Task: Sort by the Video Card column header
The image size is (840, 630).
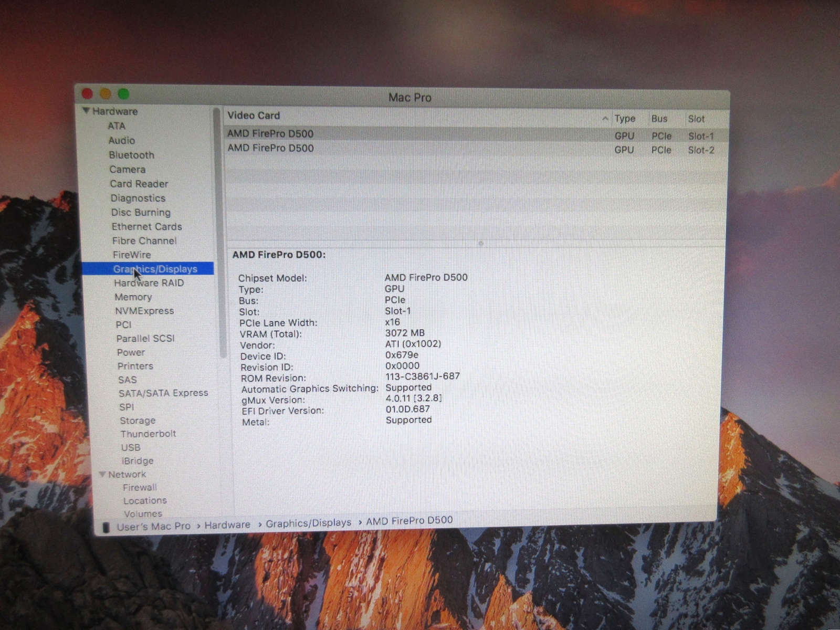Action: click(254, 115)
